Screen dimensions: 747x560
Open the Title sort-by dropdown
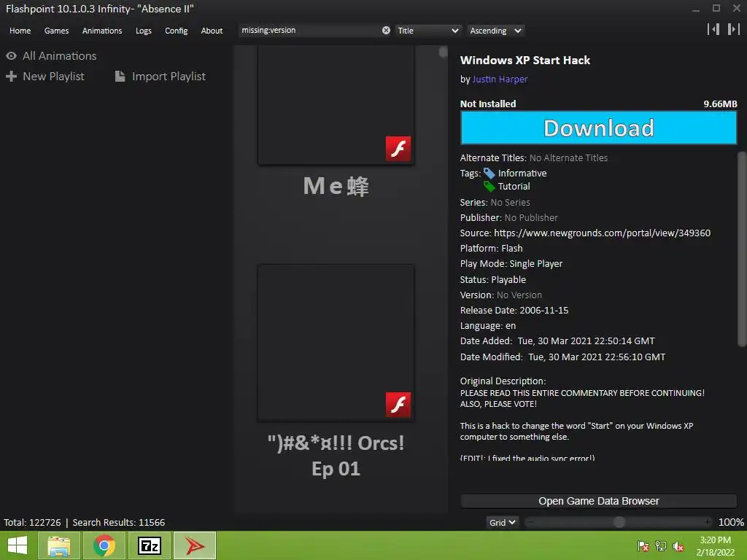(427, 31)
